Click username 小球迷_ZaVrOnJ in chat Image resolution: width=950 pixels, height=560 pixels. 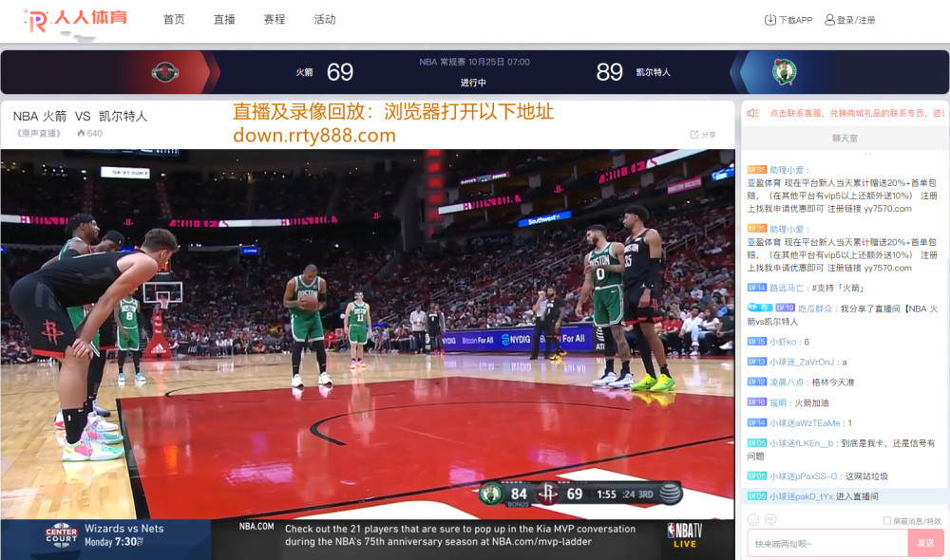tap(802, 362)
